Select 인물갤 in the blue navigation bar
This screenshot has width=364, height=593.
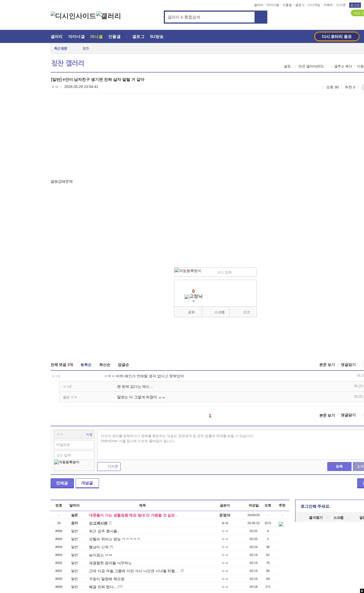[x=114, y=37]
